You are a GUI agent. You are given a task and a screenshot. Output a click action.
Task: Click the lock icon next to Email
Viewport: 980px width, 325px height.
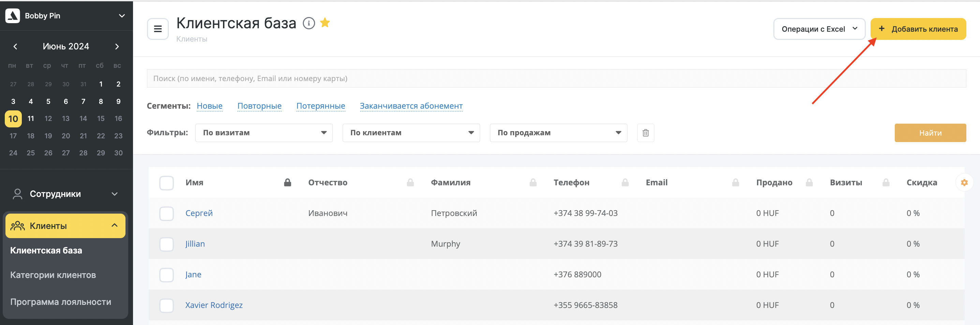(x=736, y=183)
